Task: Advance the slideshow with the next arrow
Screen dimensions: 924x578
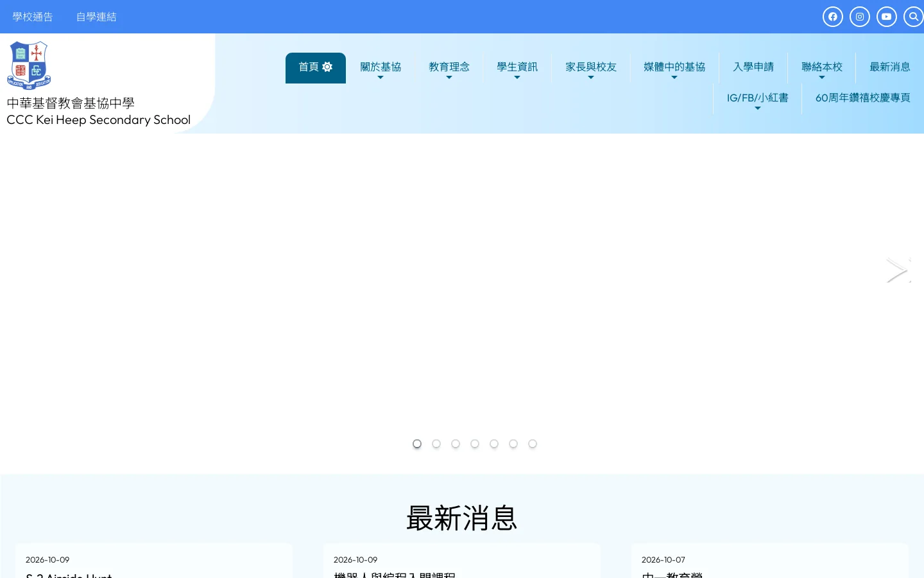Action: 898,270
